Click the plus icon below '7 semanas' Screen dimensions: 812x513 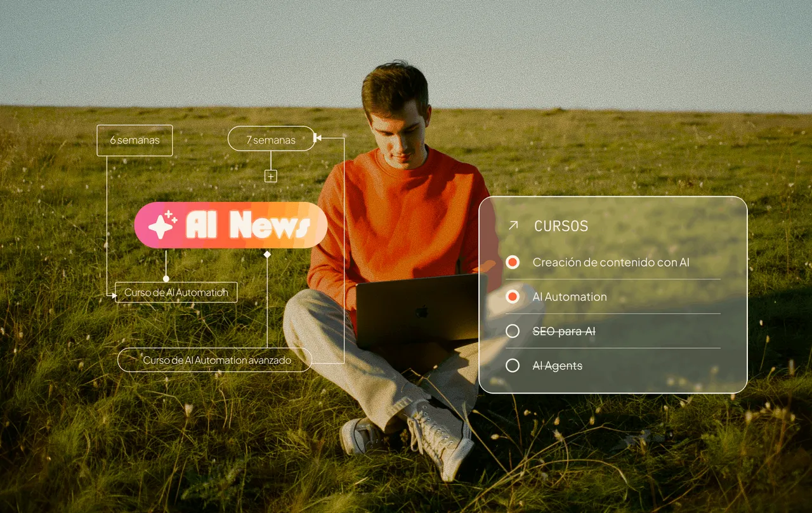pos(271,177)
